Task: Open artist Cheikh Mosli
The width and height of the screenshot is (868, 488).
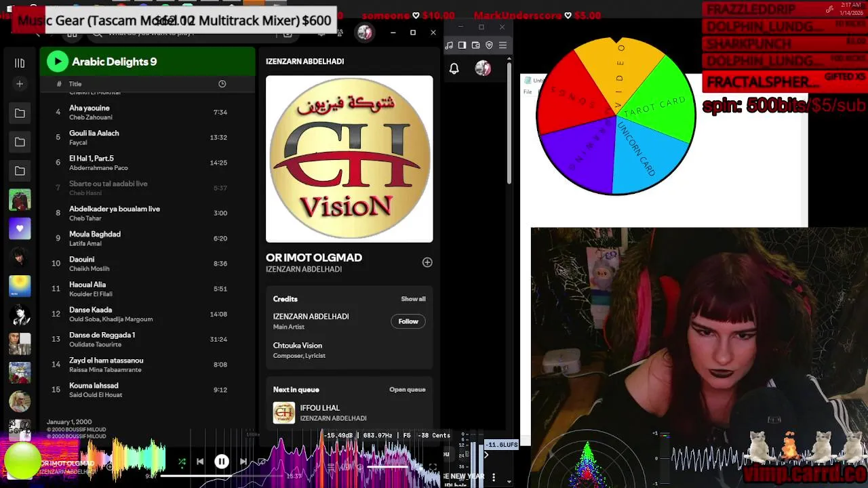Action: point(90,268)
